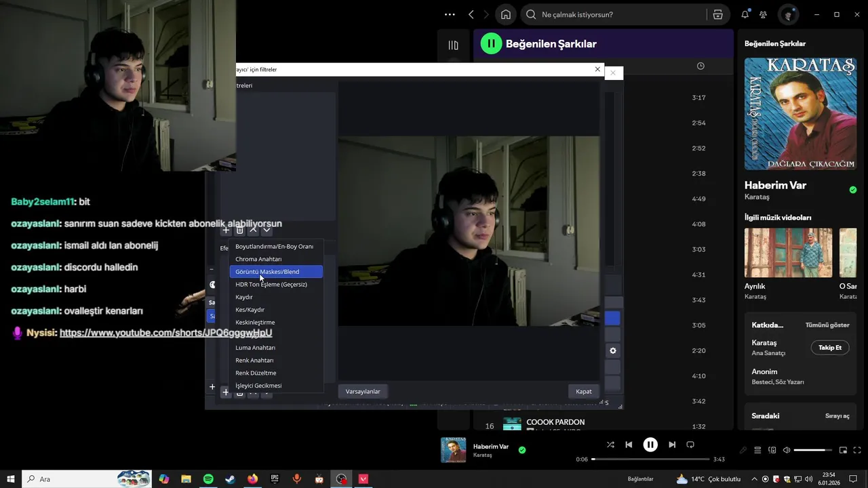Delete filter with upper trash icon
868x488 pixels.
coord(239,230)
